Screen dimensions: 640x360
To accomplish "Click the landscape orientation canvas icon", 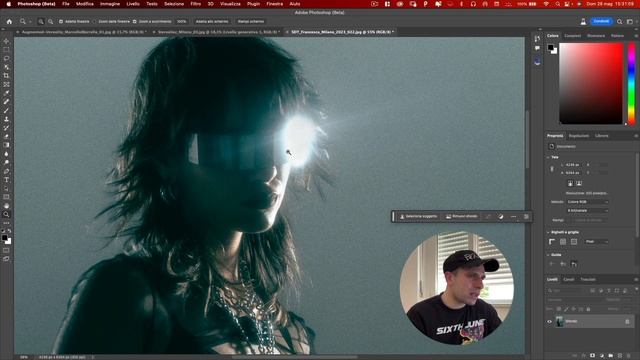I will pyautogui.click(x=579, y=184).
